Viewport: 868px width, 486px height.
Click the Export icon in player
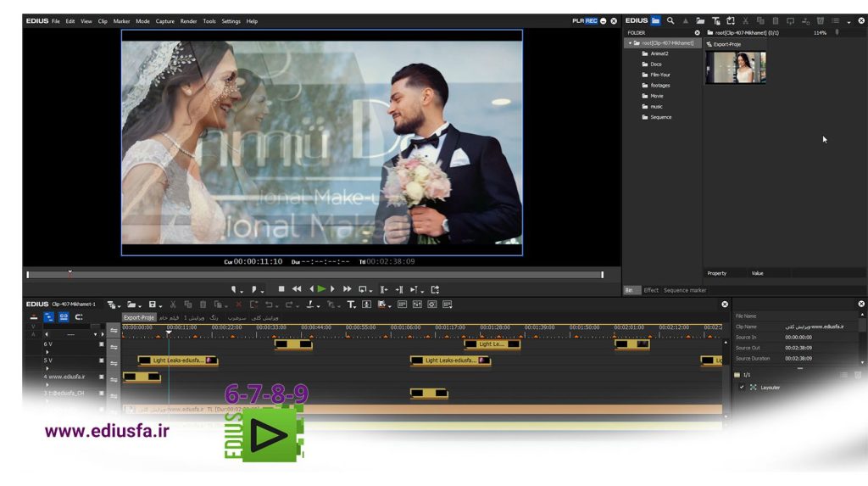435,289
